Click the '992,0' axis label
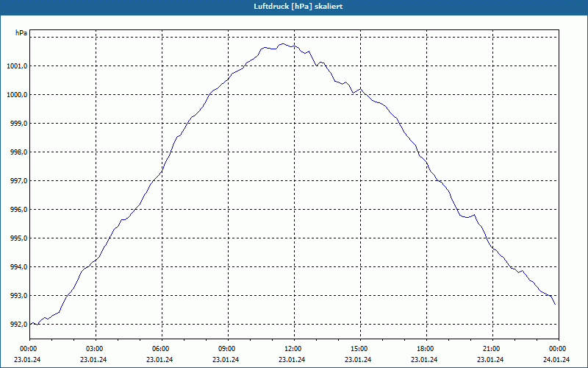 point(19,325)
